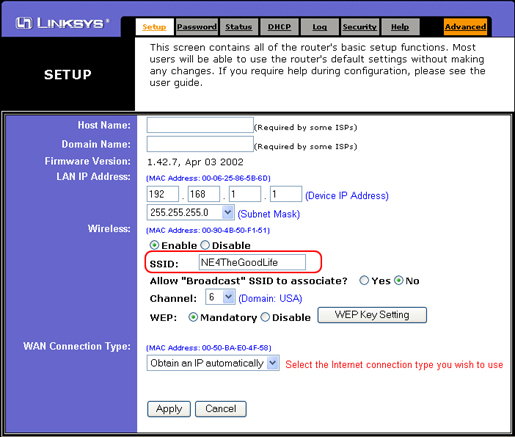View the Log tab
This screenshot has height=437, width=515.
point(319,27)
